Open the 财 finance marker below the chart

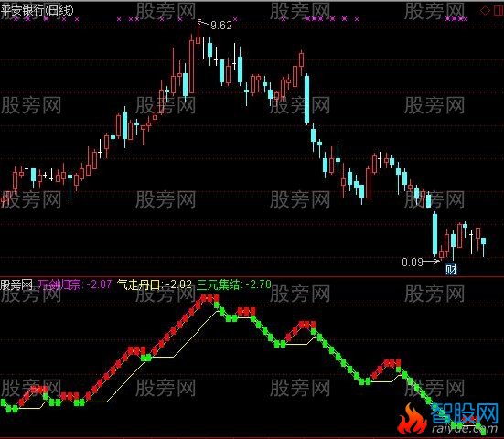[451, 269]
